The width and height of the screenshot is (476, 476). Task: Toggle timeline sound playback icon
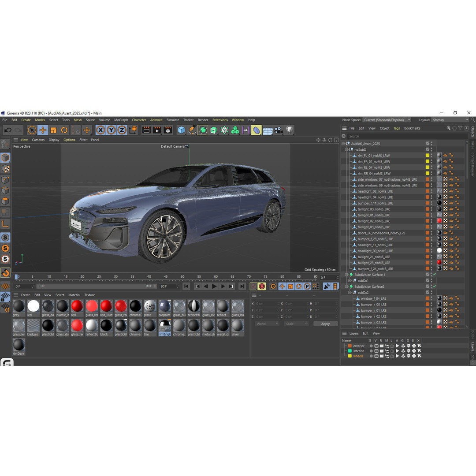[x=327, y=286]
